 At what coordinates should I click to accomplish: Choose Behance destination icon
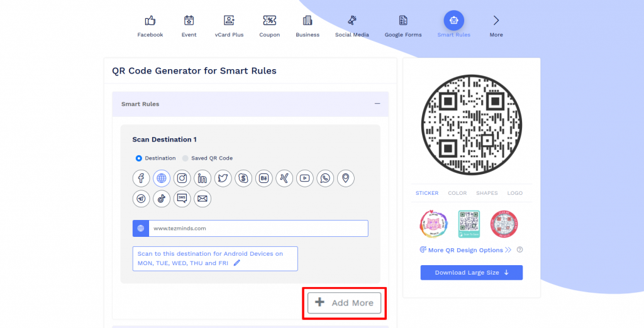tap(264, 178)
